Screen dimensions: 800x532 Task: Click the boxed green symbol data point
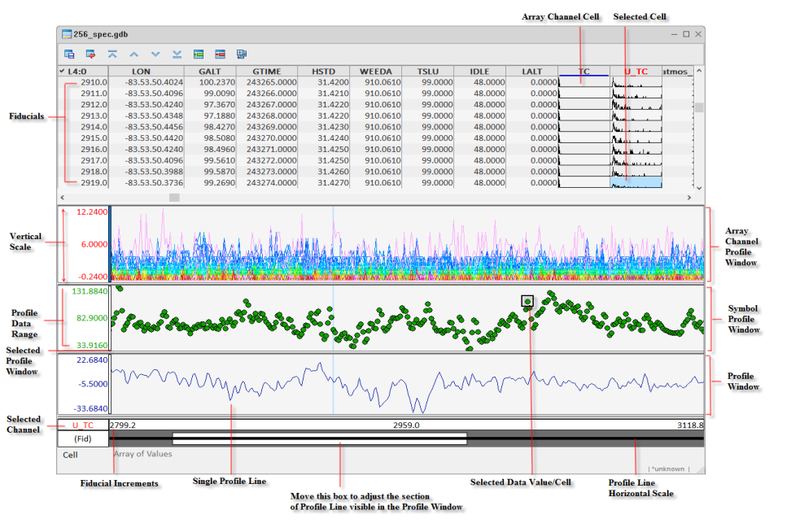(527, 301)
